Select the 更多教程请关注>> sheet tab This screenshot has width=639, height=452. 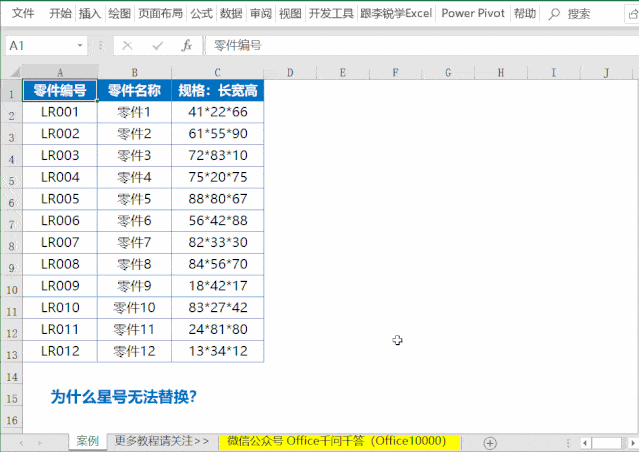(x=161, y=441)
